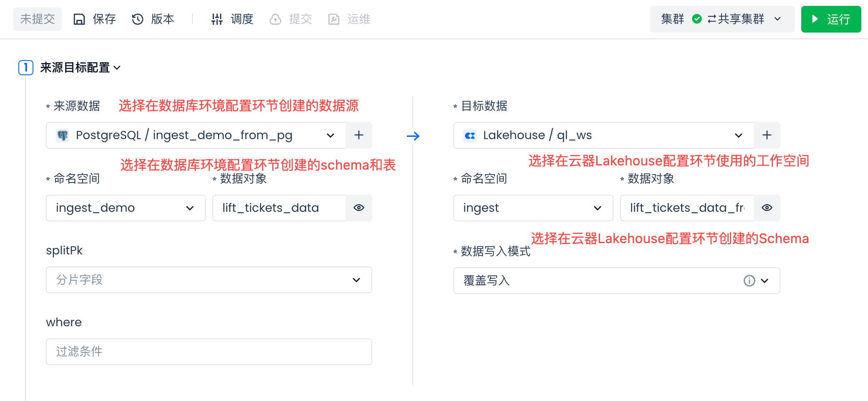Viewport: 868px width, 401px height.
Task: Click the Submit (提交) cloud upload icon
Action: point(275,19)
